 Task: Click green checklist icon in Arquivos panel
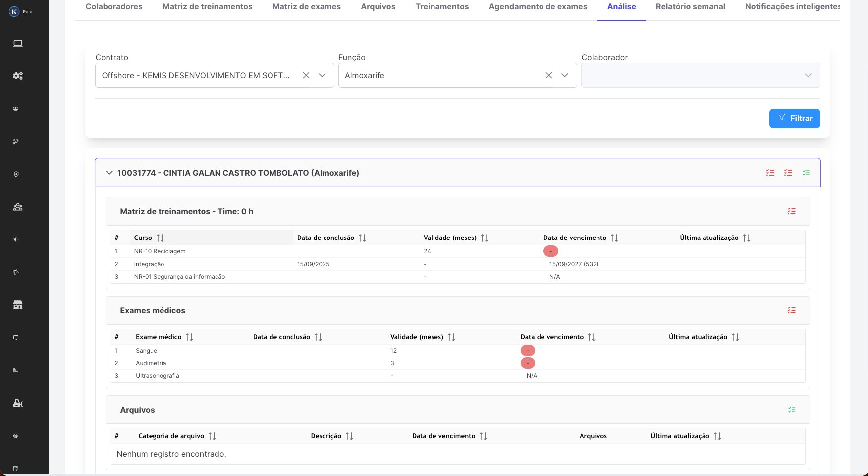(791, 410)
